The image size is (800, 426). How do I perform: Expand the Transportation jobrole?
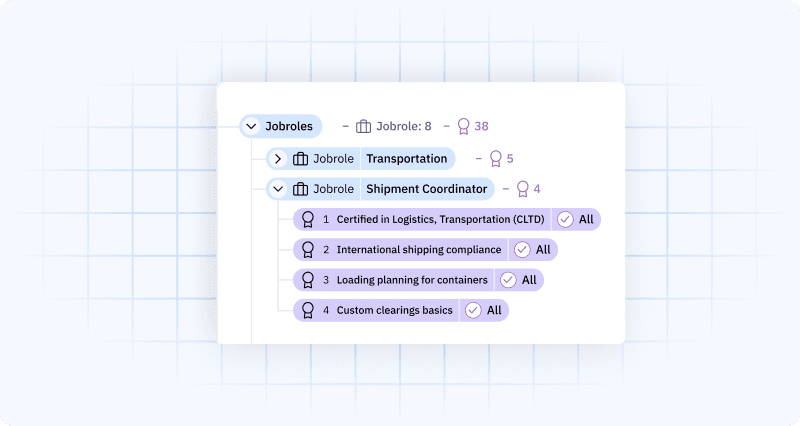(278, 159)
